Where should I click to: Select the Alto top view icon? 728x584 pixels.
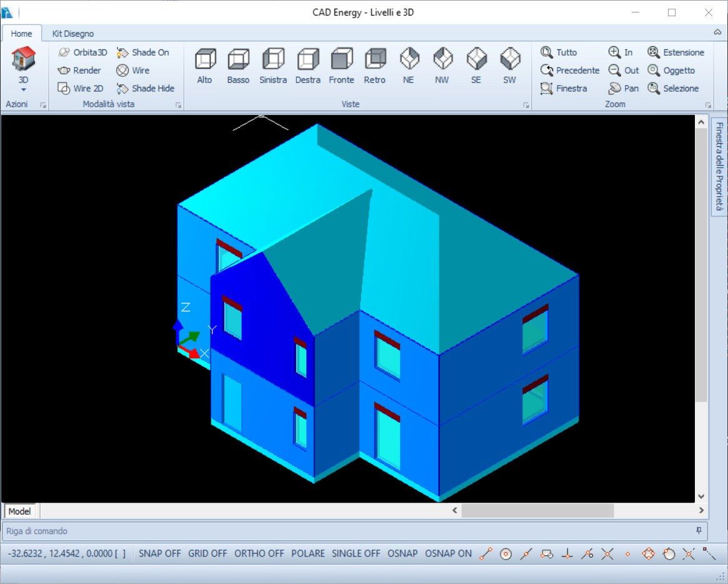[205, 60]
